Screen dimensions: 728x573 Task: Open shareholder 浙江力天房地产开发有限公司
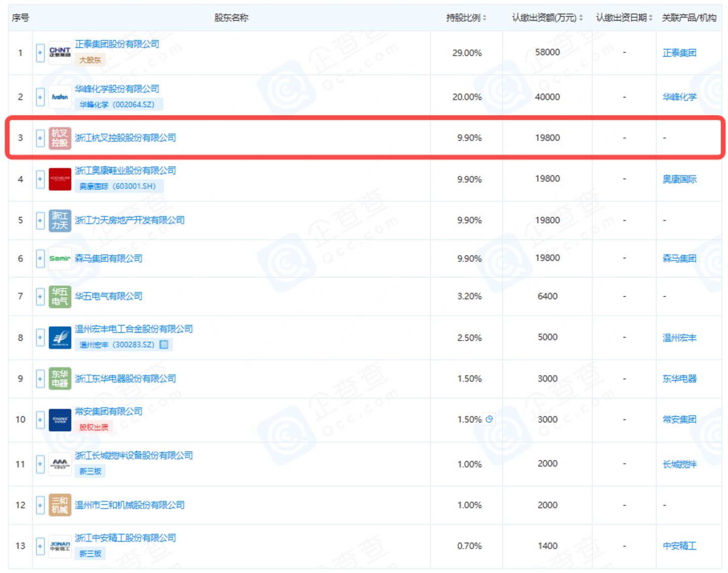[129, 220]
